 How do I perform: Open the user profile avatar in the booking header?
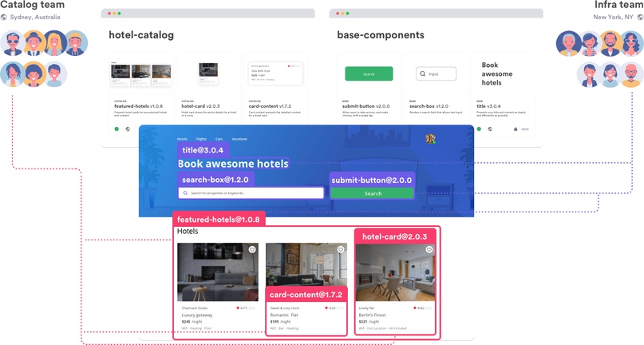point(430,139)
